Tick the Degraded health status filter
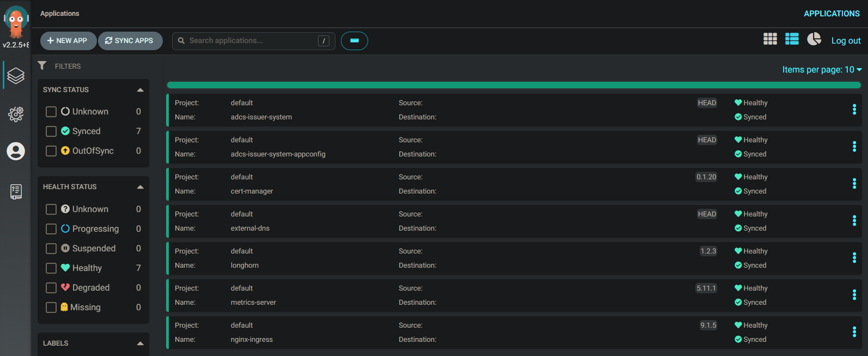 click(51, 288)
